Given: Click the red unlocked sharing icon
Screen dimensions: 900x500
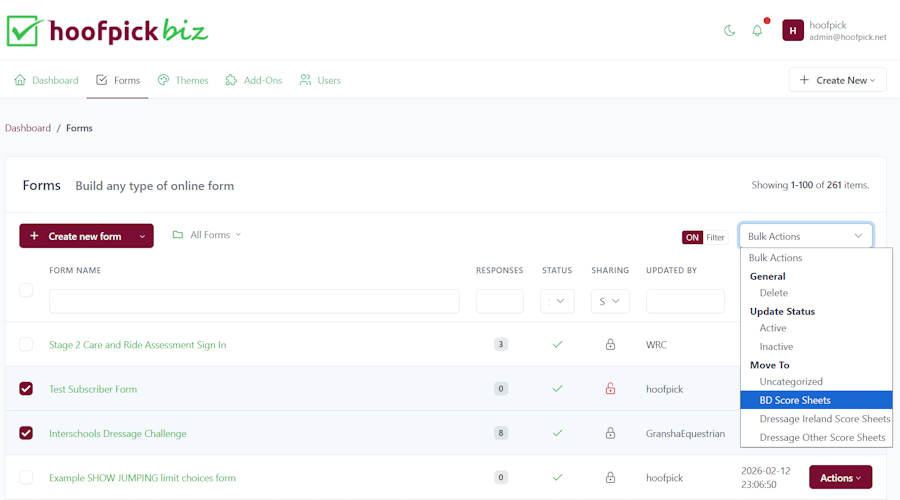Looking at the screenshot, I should pyautogui.click(x=610, y=389).
